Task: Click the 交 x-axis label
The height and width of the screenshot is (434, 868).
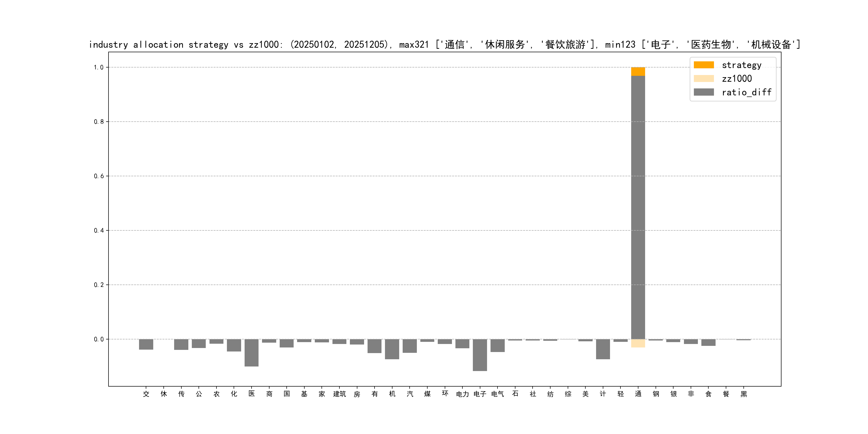Action: (x=146, y=394)
